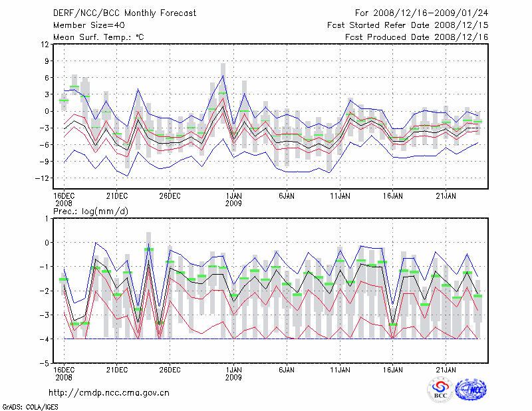The width and height of the screenshot is (532, 411).
Task: Click 21JAN label under the precipitation chart
Action: (x=446, y=369)
